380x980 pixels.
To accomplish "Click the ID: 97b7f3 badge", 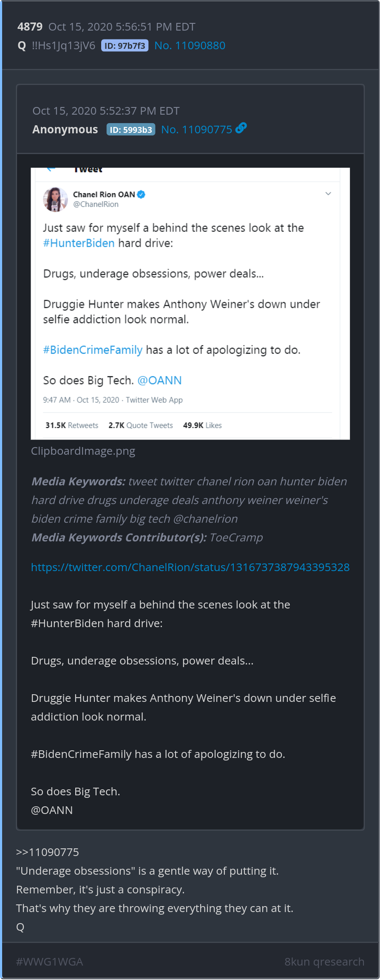I will 125,46.
